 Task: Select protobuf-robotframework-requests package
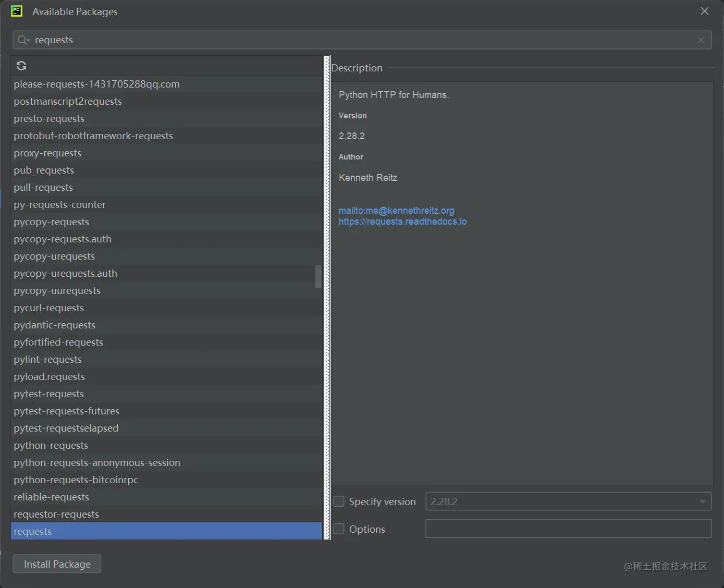pyautogui.click(x=167, y=136)
